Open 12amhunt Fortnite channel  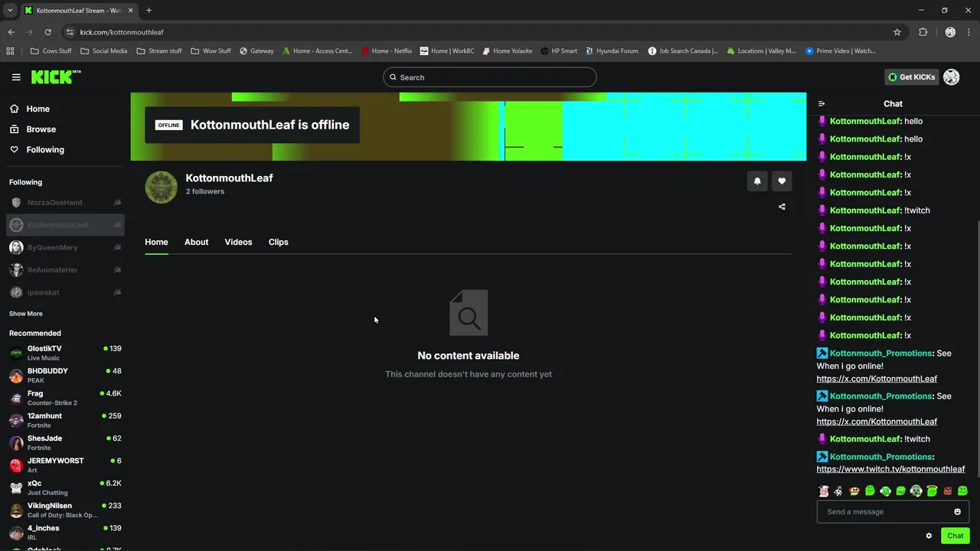click(x=65, y=420)
